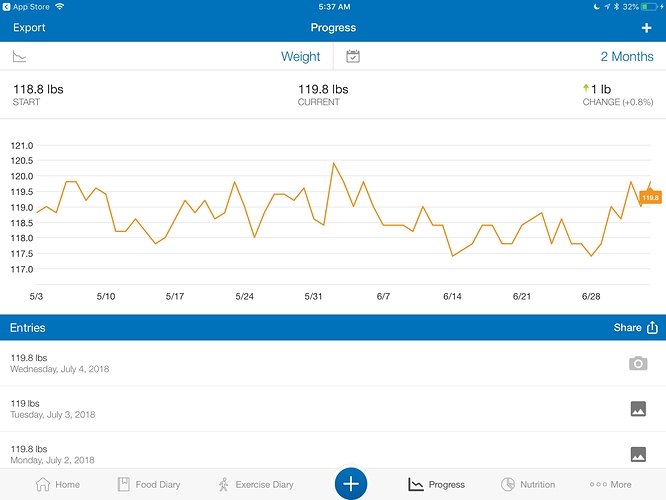Add photo with camera icon for July 4
Viewport: 666px width, 500px height.
pos(638,364)
